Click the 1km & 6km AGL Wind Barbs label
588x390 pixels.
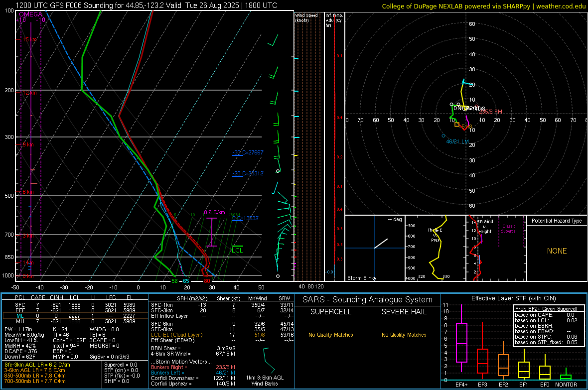[265, 381]
